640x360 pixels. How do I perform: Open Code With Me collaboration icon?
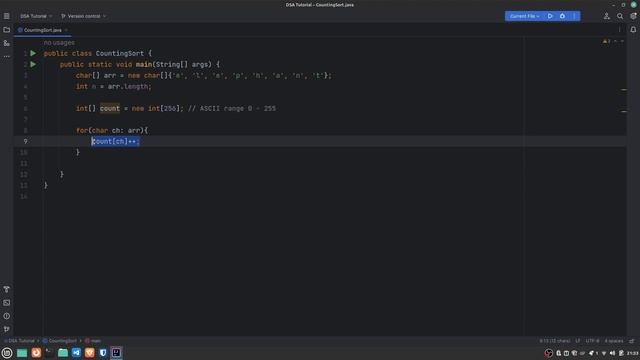pos(607,16)
